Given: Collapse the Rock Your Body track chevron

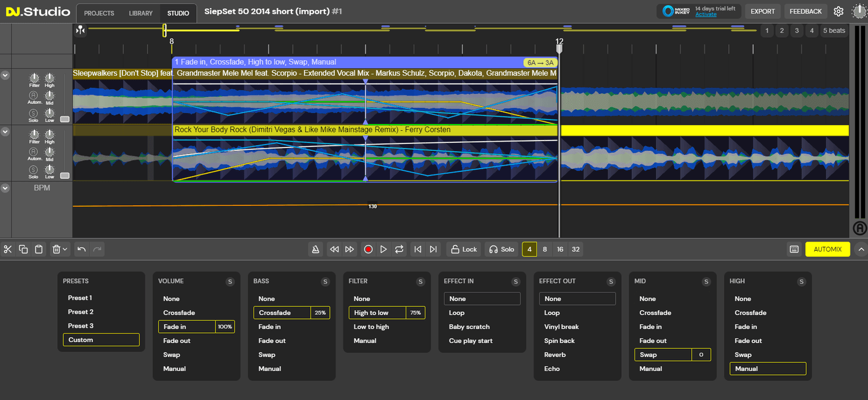Looking at the screenshot, I should 5,132.
